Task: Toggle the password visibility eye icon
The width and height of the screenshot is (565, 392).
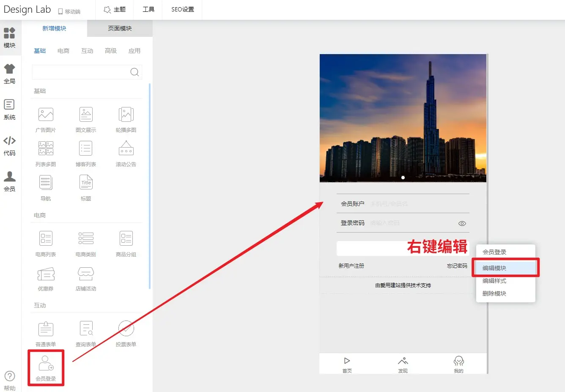Action: tap(462, 223)
